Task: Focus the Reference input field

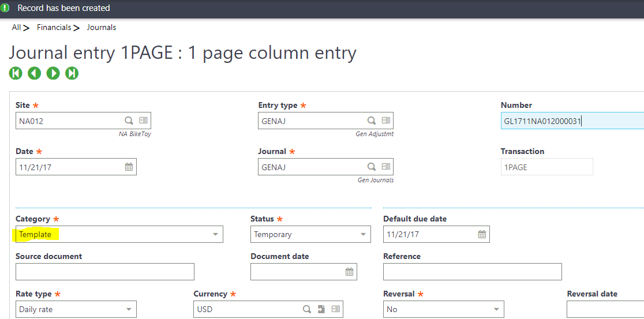Action: click(472, 272)
